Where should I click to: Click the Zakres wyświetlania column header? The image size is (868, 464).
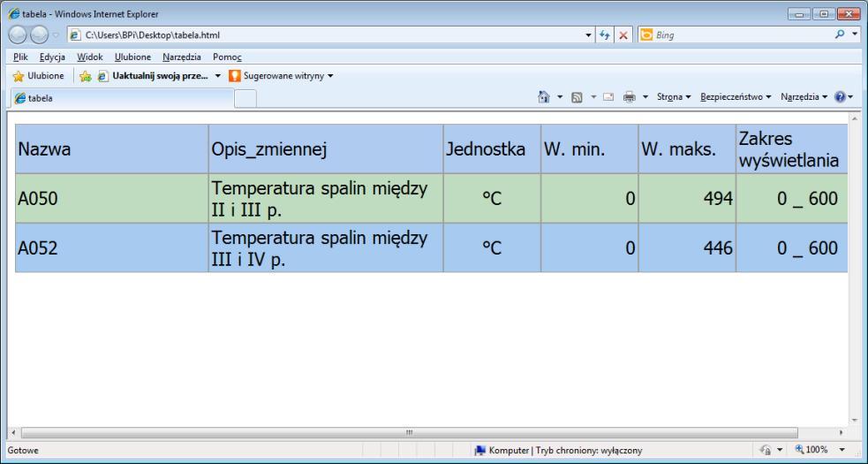(x=791, y=148)
